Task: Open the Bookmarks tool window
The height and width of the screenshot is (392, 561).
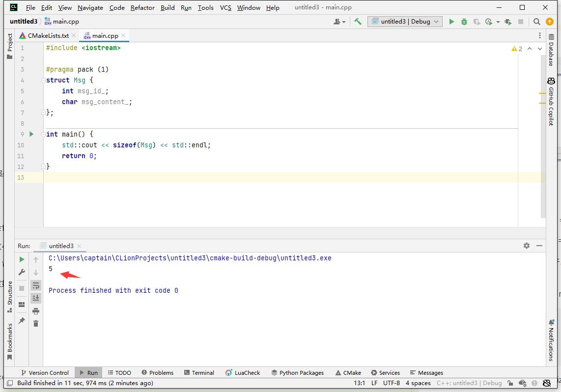Action: tap(10, 342)
